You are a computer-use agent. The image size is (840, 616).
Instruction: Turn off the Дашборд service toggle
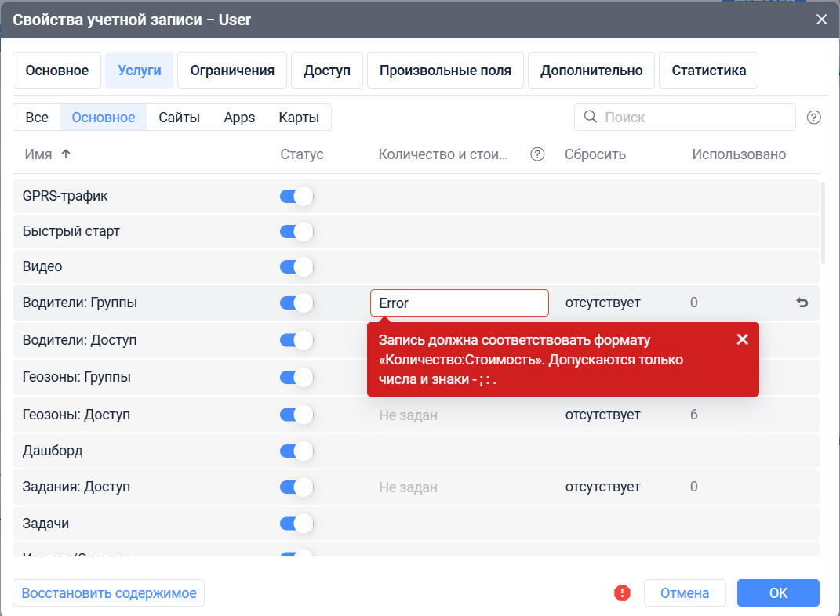296,451
